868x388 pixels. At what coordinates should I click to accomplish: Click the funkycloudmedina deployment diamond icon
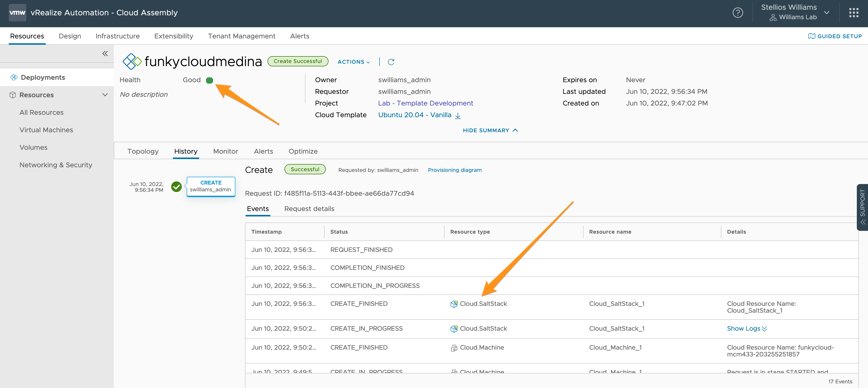(x=132, y=61)
